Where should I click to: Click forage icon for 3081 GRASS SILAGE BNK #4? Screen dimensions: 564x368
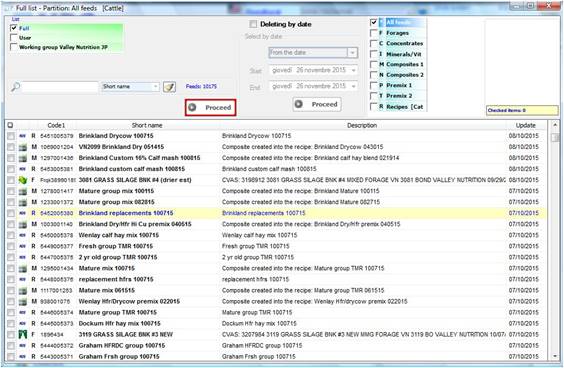coord(23,180)
